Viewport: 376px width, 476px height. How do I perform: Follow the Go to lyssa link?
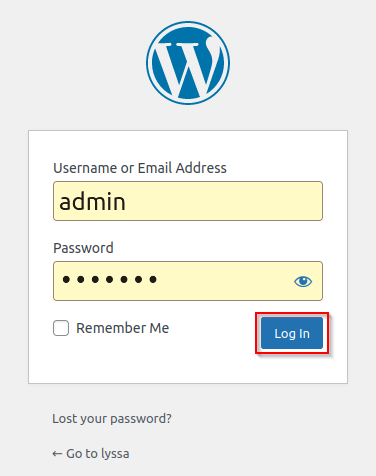pyautogui.click(x=91, y=453)
